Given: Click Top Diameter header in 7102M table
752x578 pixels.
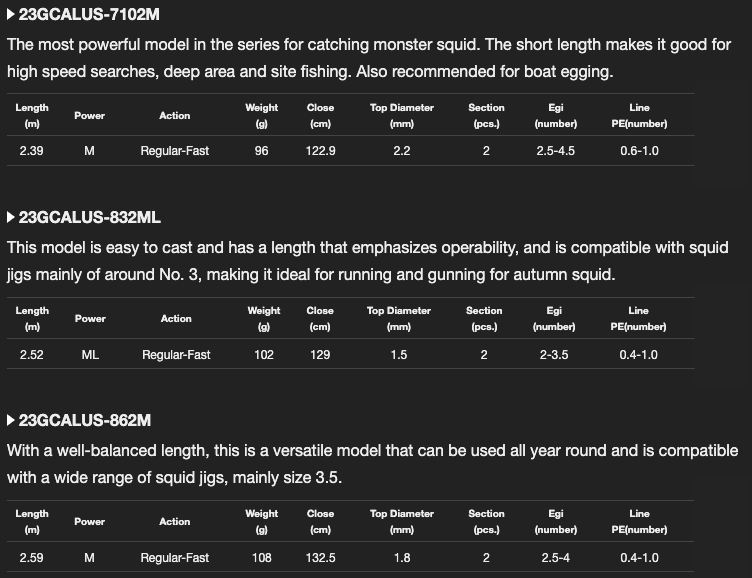Looking at the screenshot, I should click(402, 115).
